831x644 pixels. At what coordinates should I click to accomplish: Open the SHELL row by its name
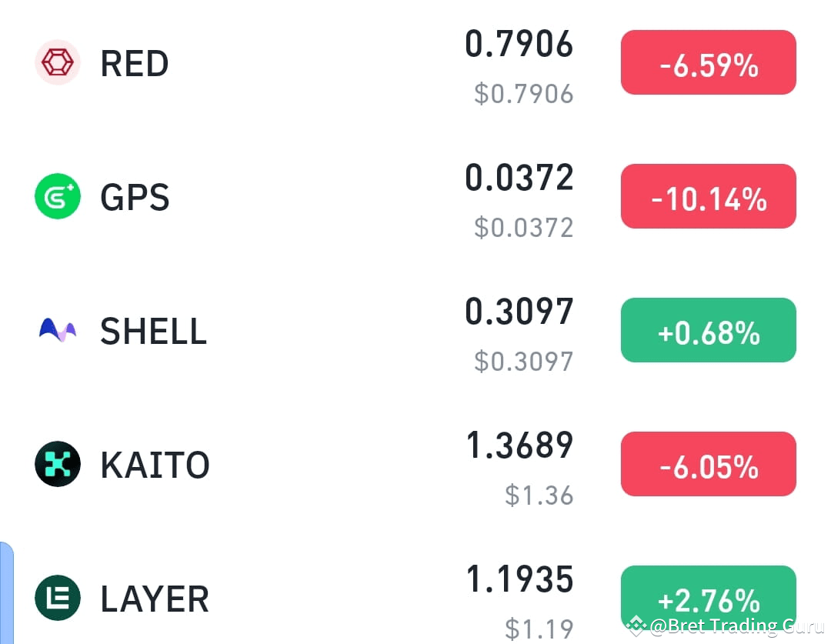152,330
